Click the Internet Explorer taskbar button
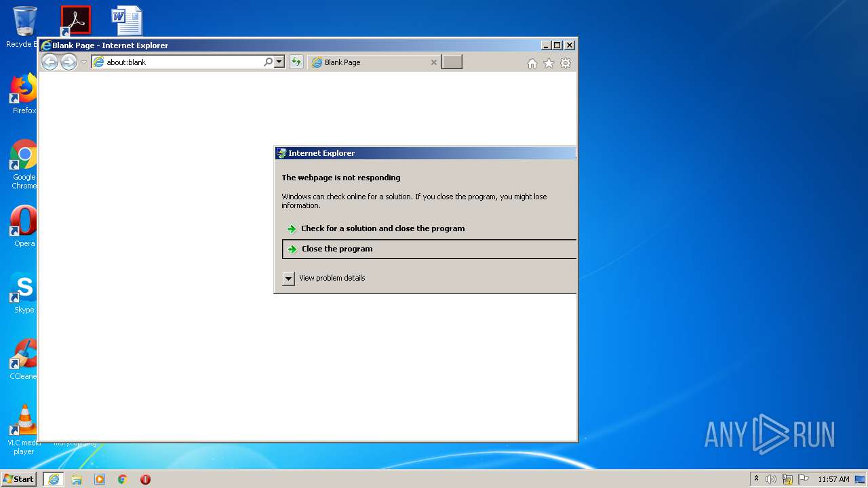 coord(54,479)
